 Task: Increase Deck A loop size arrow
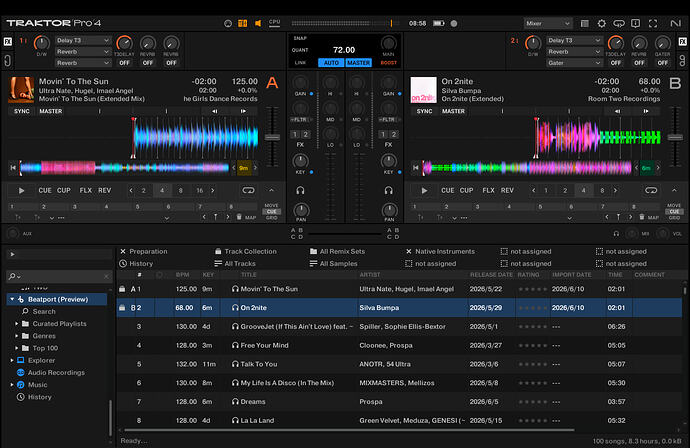213,191
